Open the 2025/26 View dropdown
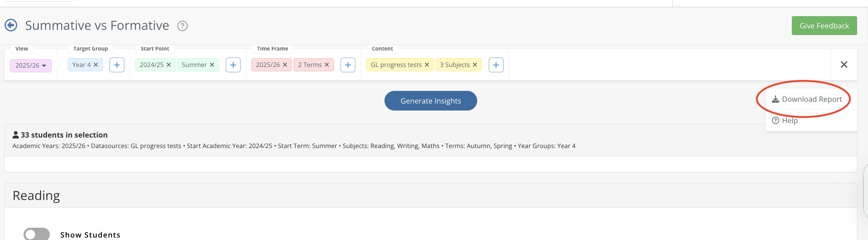This screenshot has width=868, height=240. 31,66
